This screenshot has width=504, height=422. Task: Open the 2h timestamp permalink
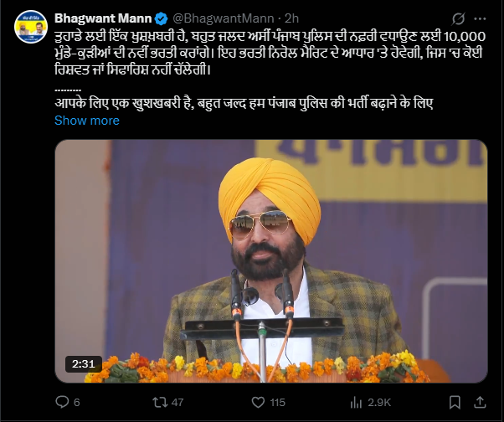292,18
